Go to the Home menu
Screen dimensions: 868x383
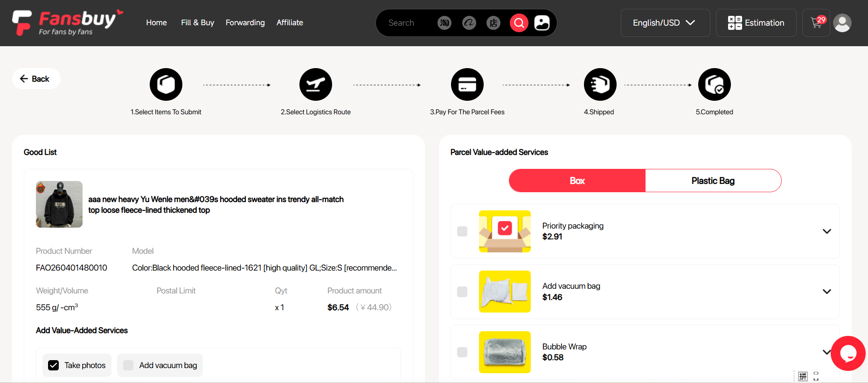[x=156, y=22]
